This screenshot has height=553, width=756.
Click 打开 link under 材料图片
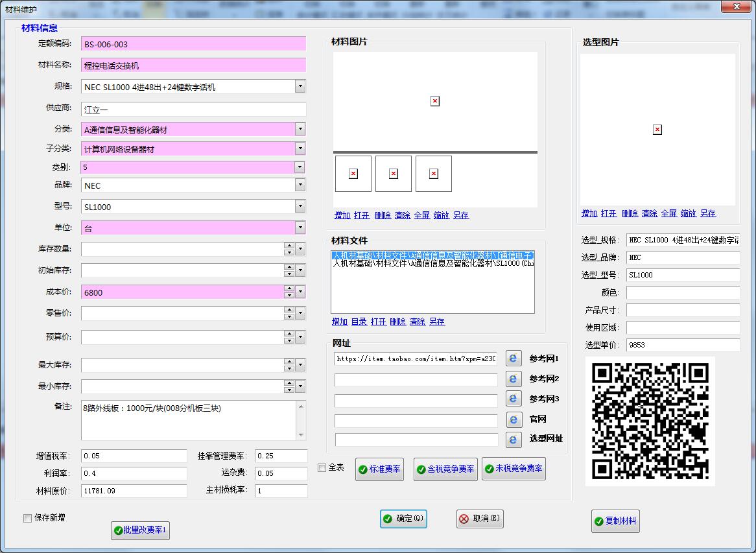pos(362,215)
